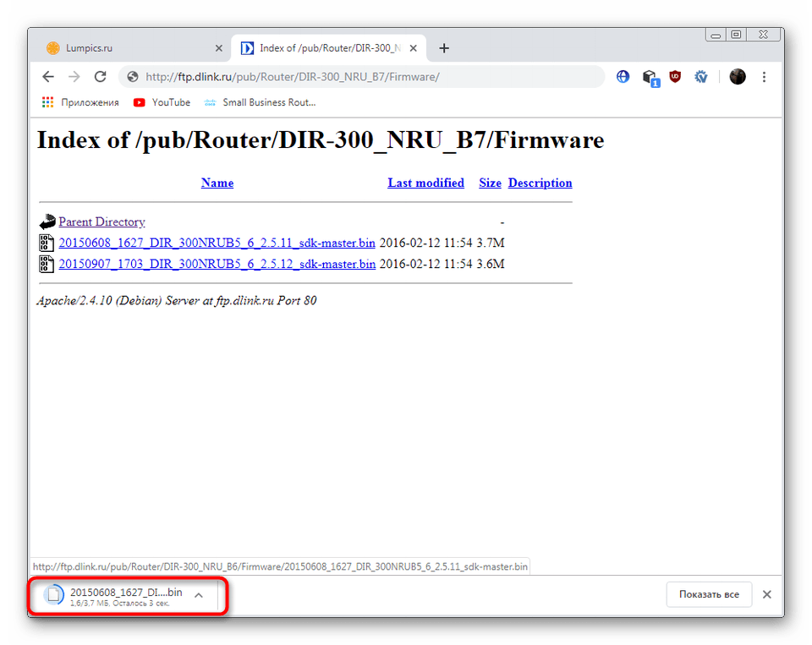Close the Index of /pub/Router tab

(414, 48)
